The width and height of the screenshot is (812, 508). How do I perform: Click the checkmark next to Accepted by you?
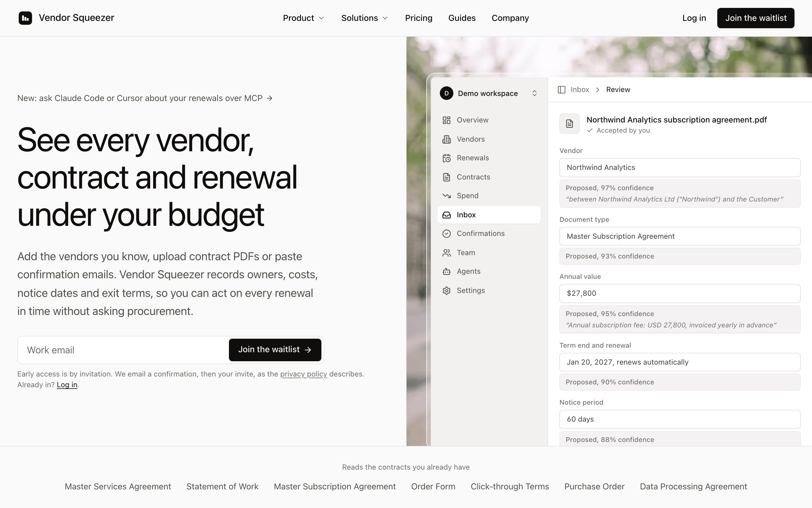(590, 130)
